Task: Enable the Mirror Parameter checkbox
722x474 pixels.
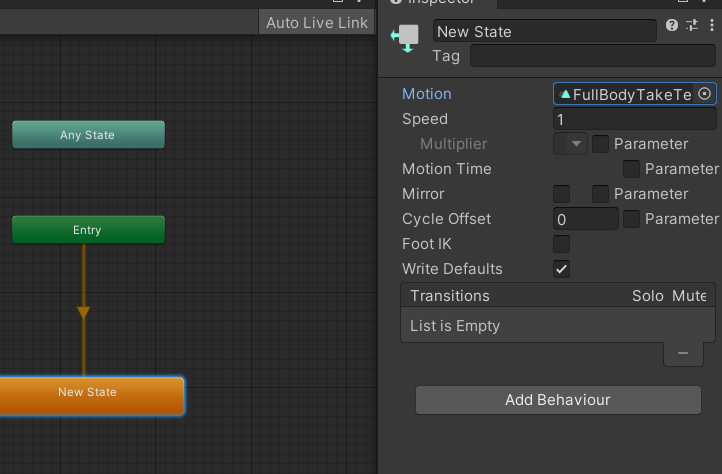Action: 600,194
